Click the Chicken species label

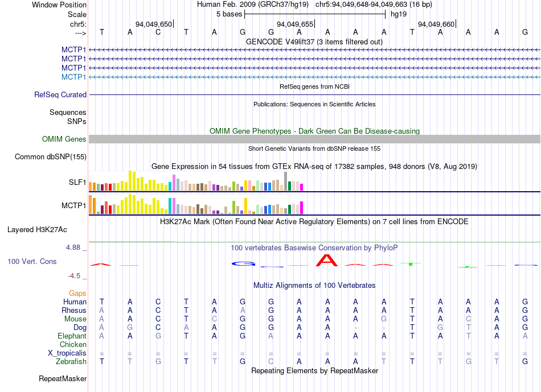coord(73,344)
